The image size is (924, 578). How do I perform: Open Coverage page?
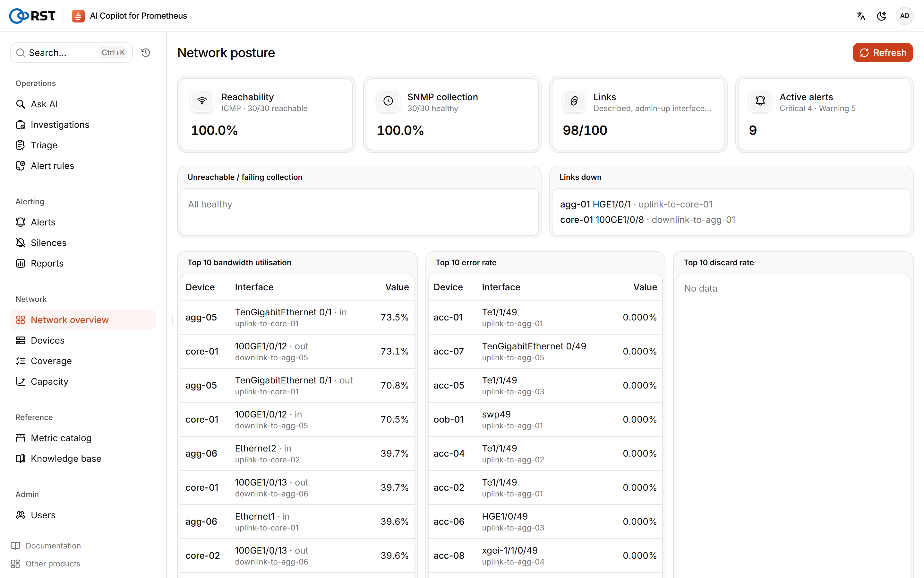[83, 361]
